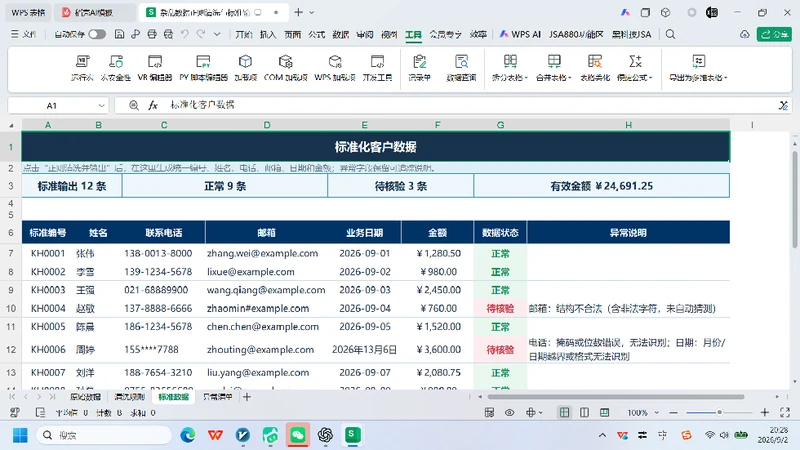Screen dimensions: 800x450
Task: Click the cloud sync icon near Share
Action: click(x=745, y=34)
